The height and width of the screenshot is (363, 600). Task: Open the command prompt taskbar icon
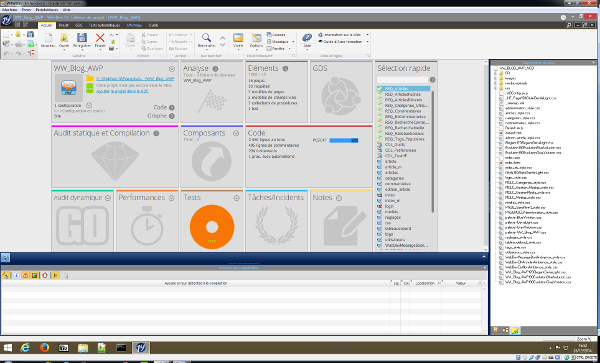[x=121, y=348]
